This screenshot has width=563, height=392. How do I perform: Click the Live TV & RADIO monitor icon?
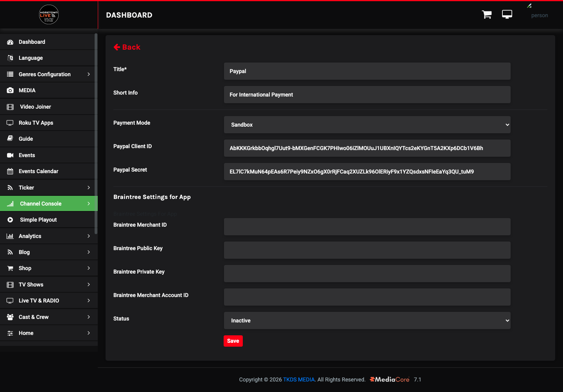click(x=10, y=301)
